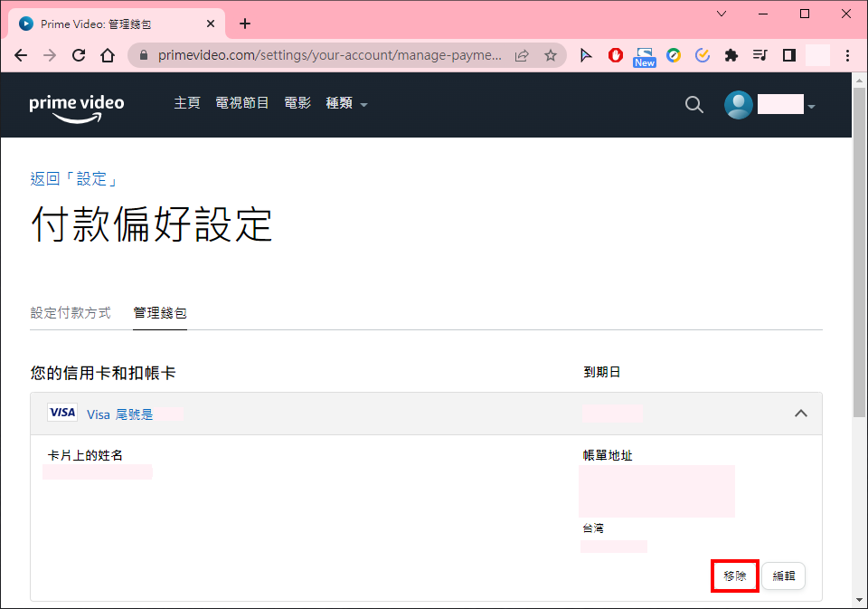868x609 pixels.
Task: Open a new browser tab
Action: (x=245, y=24)
